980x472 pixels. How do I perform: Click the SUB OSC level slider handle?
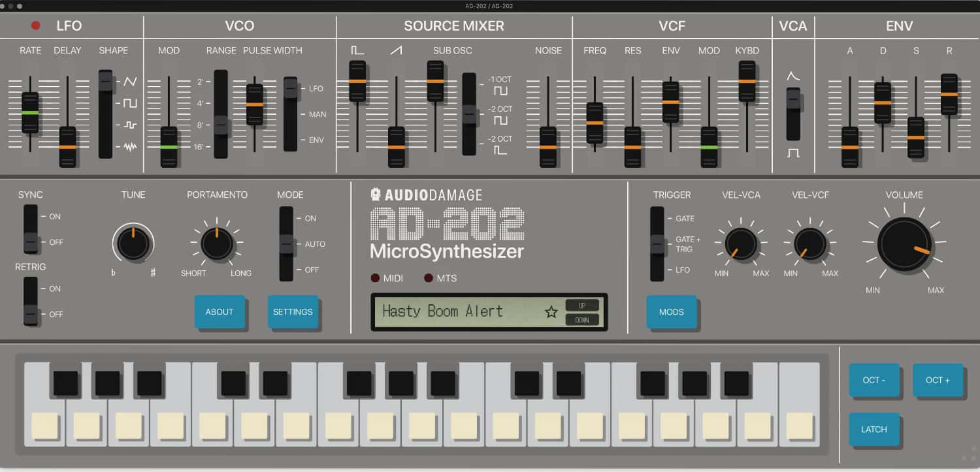[x=436, y=81]
